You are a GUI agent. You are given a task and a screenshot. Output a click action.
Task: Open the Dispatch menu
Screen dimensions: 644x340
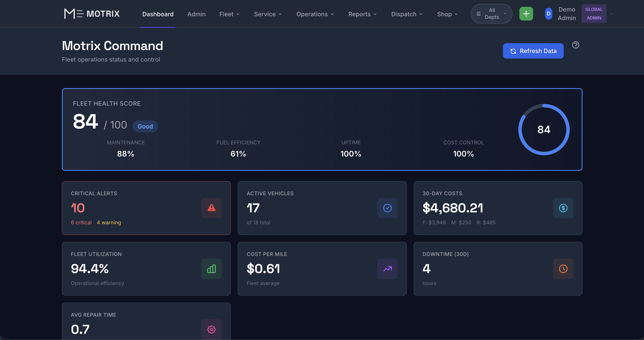406,14
